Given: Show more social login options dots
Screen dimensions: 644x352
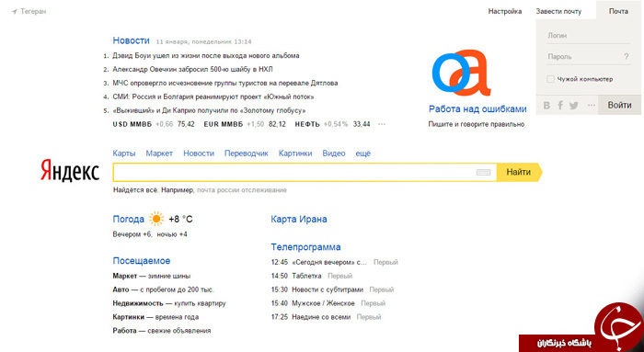Looking at the screenshot, I should point(591,106).
